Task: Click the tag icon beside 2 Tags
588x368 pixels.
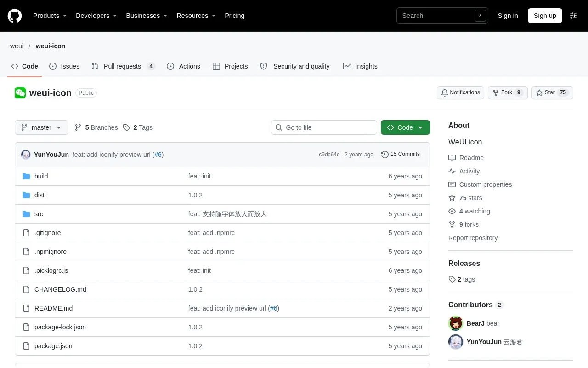Action: 126,127
